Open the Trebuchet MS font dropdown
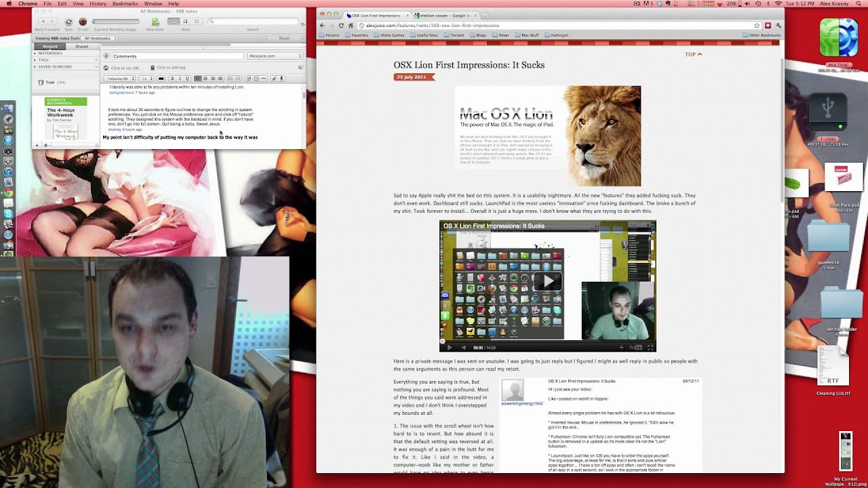868x488 pixels. pos(119,79)
